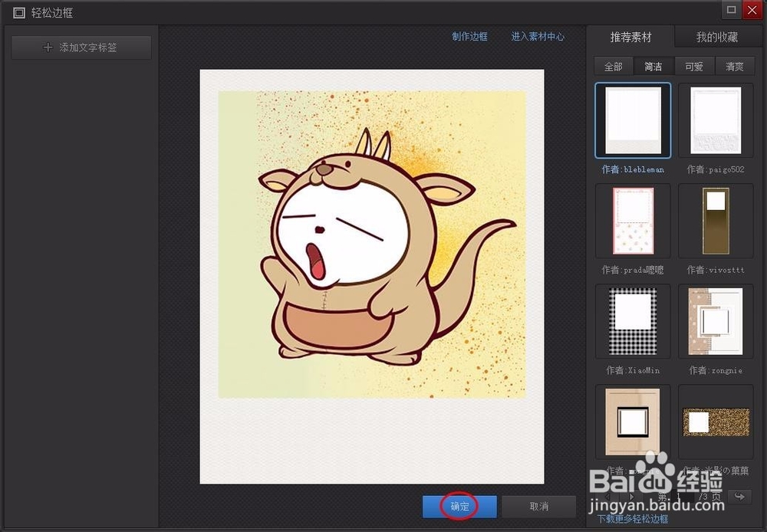This screenshot has width=767, height=532.
Task: Select the 清爽 category filter
Action: 734,66
